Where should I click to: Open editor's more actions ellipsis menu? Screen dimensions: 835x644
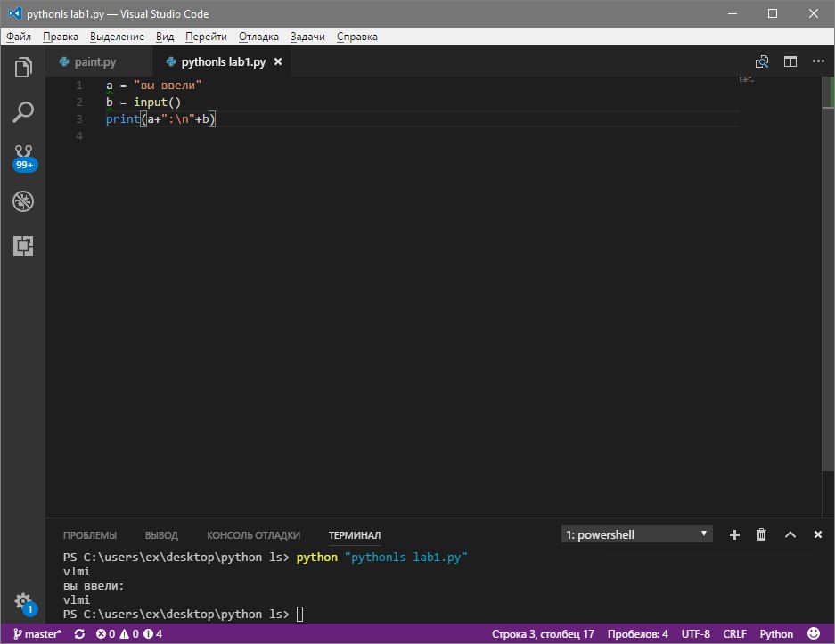(x=817, y=62)
